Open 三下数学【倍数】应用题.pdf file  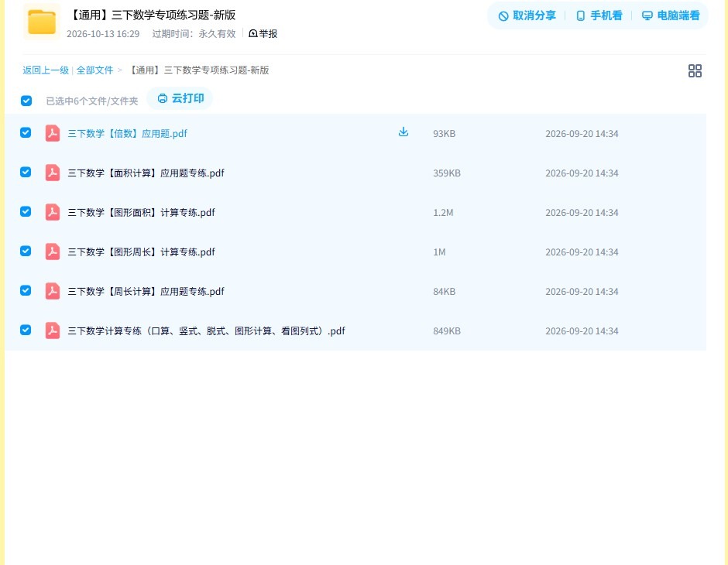point(127,134)
